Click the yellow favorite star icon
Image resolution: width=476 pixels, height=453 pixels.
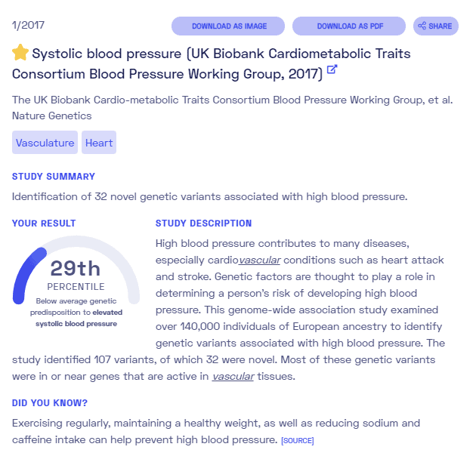pos(20,53)
